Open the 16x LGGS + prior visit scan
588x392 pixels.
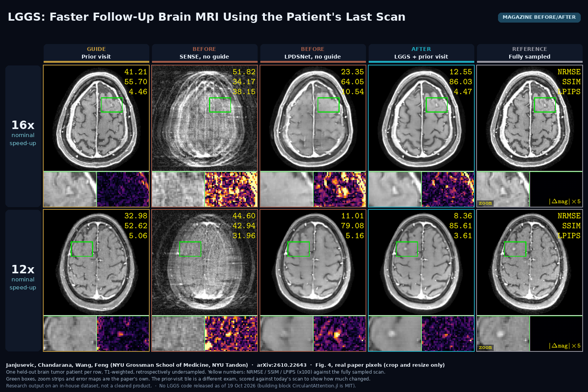point(421,118)
